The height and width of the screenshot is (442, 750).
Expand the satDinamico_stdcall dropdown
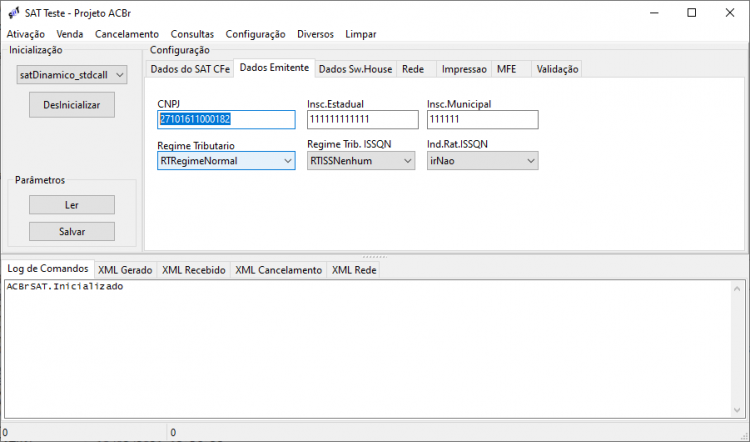(x=72, y=75)
